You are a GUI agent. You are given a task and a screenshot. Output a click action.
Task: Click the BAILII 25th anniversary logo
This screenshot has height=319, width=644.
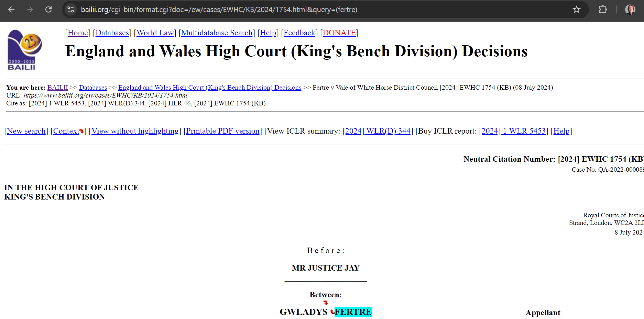[x=23, y=50]
